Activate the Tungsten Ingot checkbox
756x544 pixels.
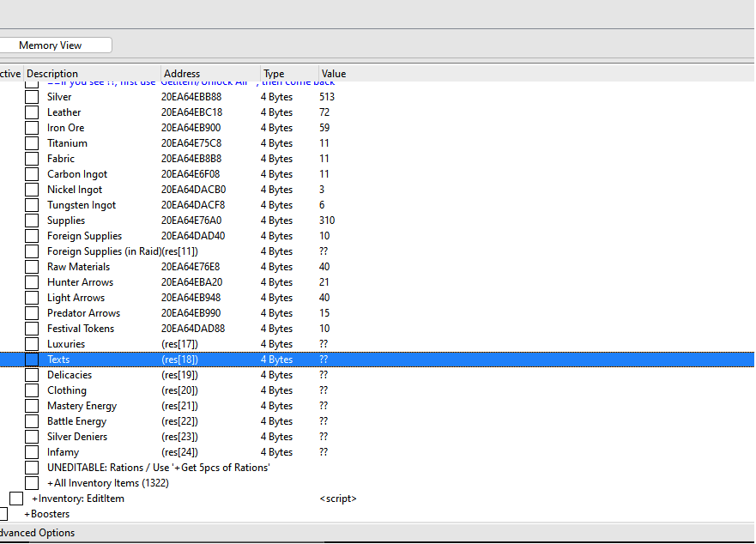coord(32,204)
